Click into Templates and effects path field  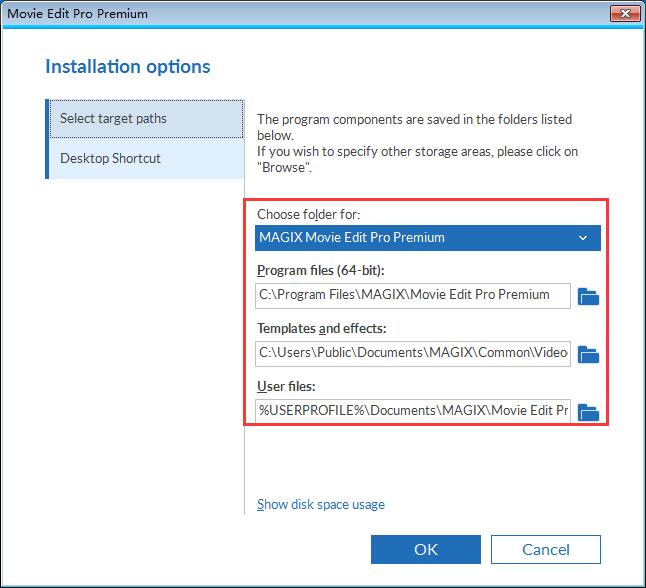point(413,354)
